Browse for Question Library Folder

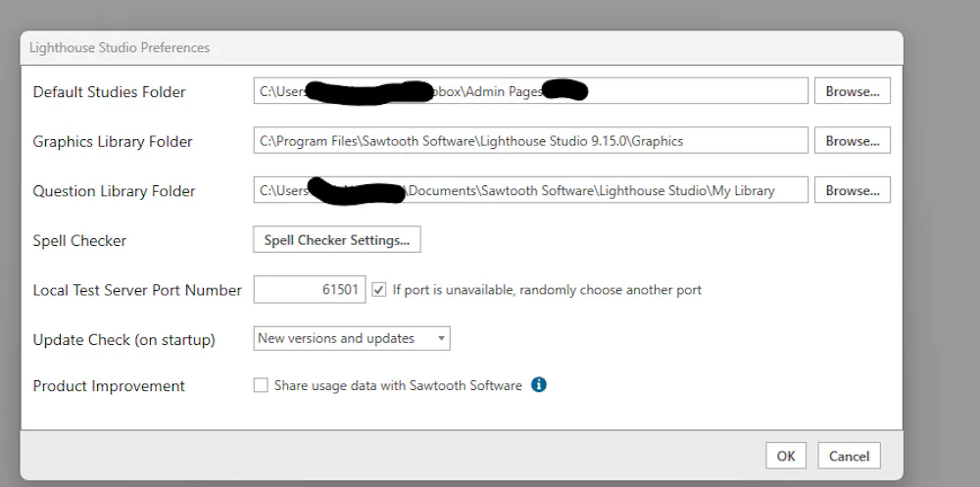[x=853, y=190]
